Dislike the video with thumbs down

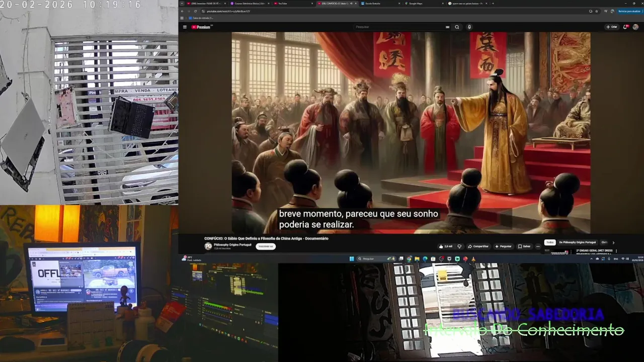tap(459, 246)
